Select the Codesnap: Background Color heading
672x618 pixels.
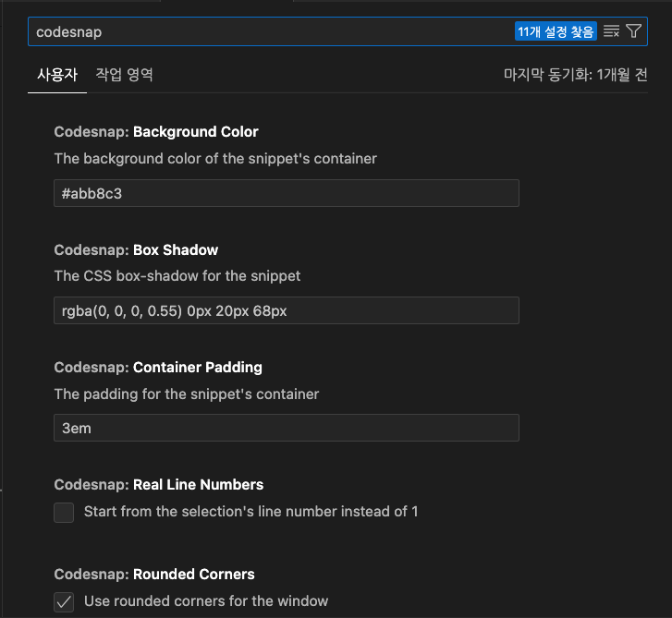(x=156, y=132)
